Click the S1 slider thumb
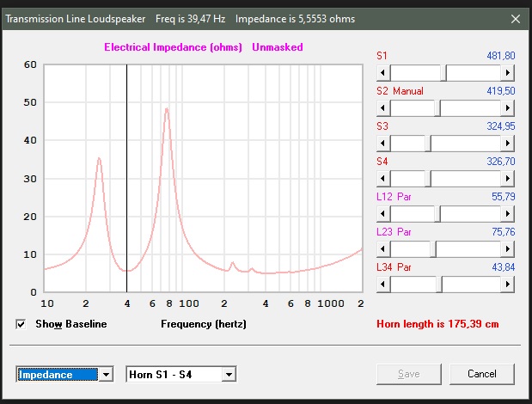Image resolution: width=532 pixels, height=404 pixels. tap(443, 72)
